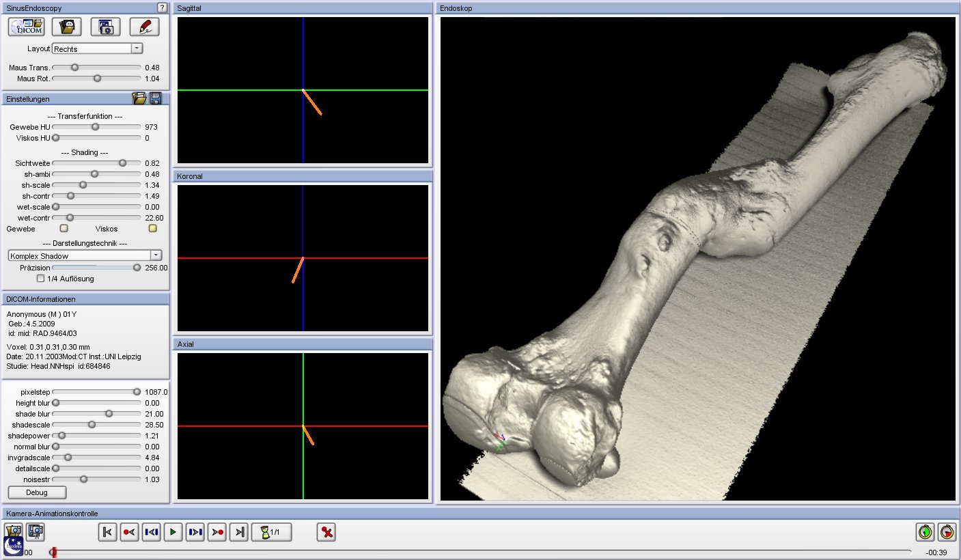
Task: Jump to first frame of animation
Action: [x=107, y=532]
